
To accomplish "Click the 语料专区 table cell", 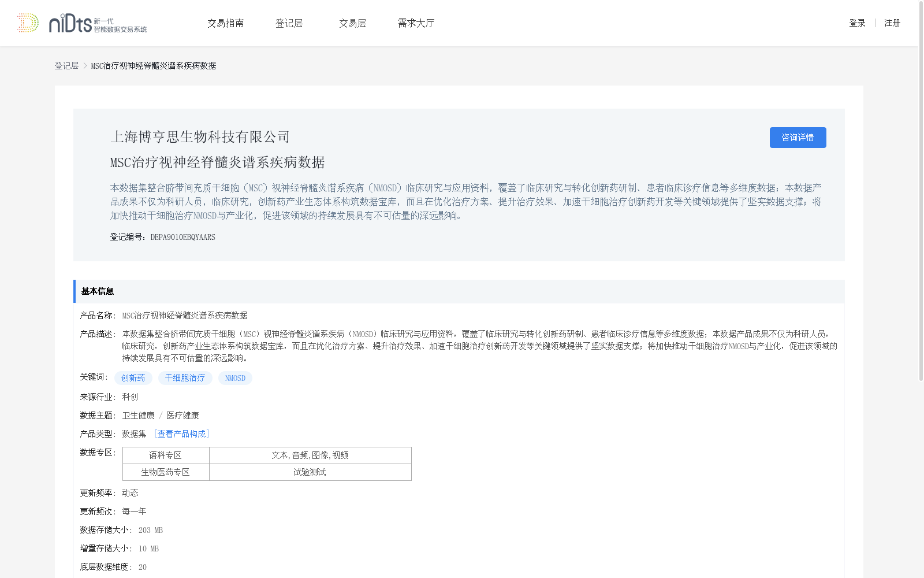I will (166, 455).
